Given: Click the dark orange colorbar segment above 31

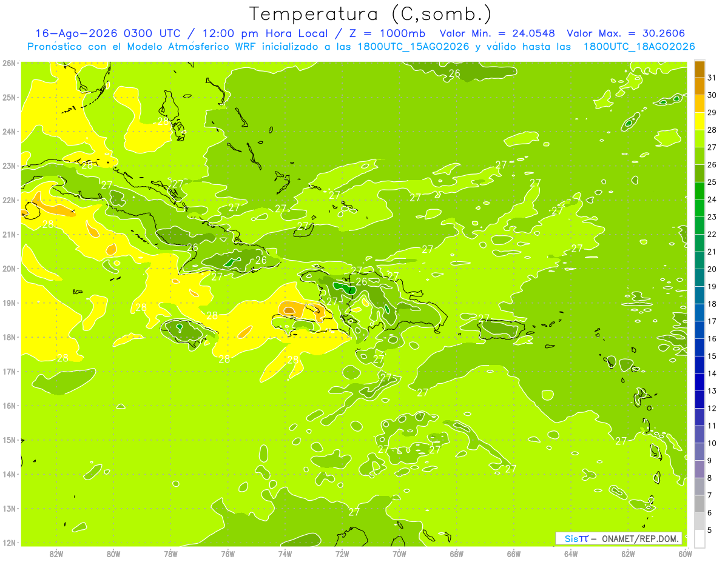Looking at the screenshot, I should tap(699, 69).
